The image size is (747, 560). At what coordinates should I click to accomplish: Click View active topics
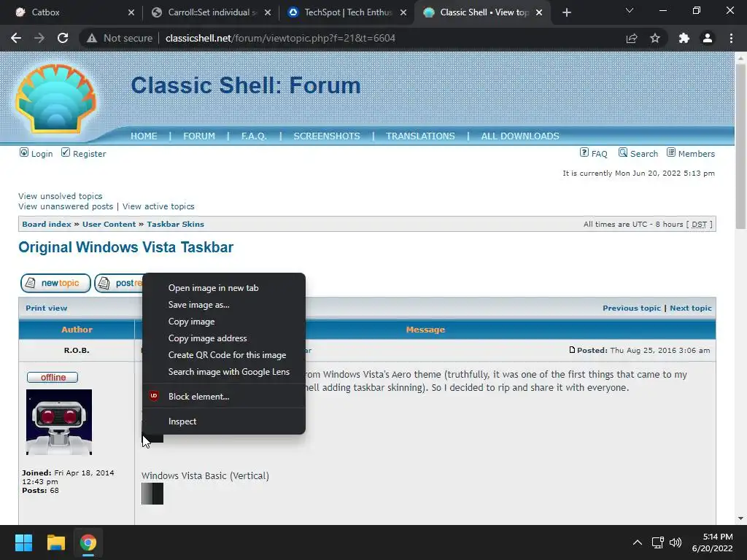pyautogui.click(x=158, y=206)
